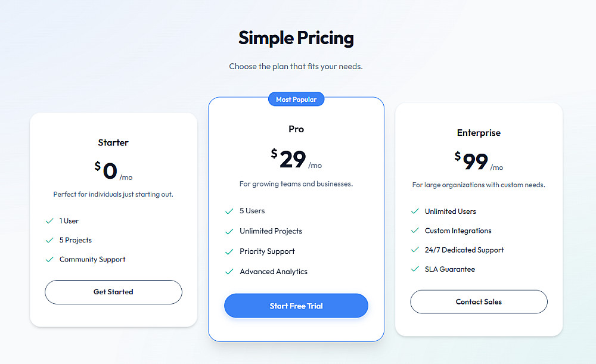
Task: Click the $29 Pro price
Action: click(x=292, y=159)
